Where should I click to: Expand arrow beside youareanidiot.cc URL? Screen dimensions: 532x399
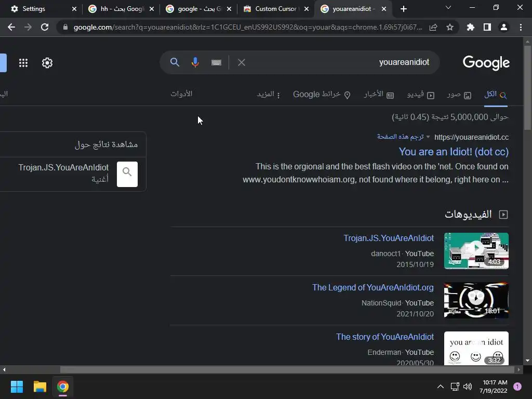tap(428, 137)
